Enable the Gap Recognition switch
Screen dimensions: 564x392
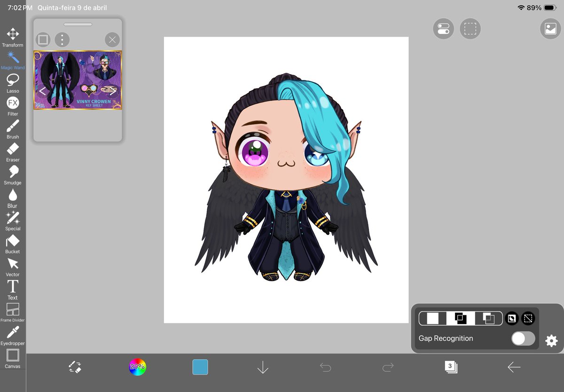(523, 338)
